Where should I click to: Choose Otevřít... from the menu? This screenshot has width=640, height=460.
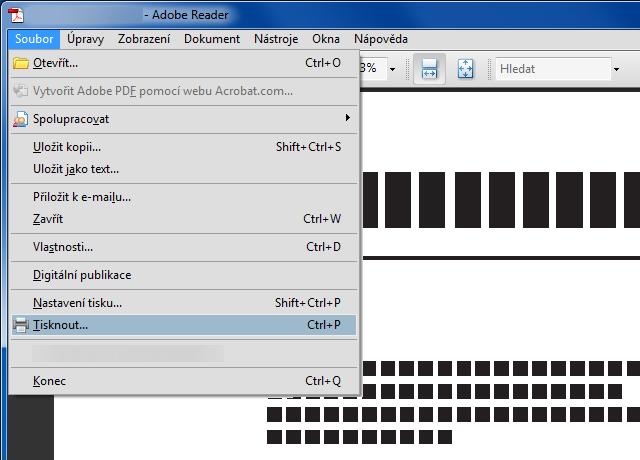(184, 63)
